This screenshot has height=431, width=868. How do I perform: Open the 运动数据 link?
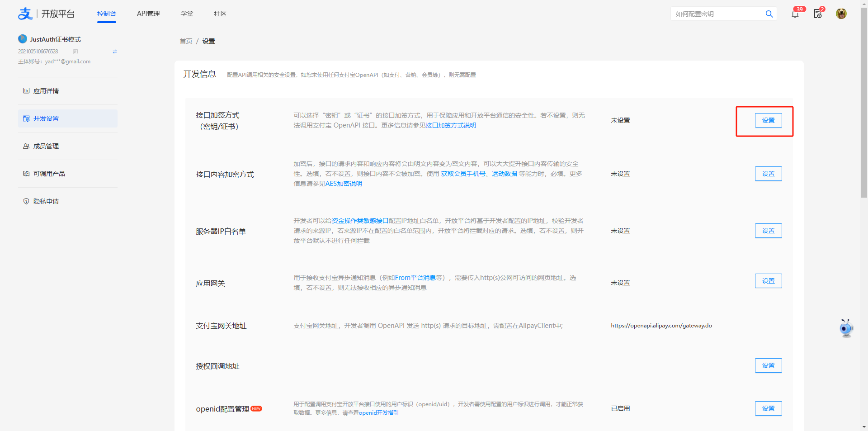[504, 174]
